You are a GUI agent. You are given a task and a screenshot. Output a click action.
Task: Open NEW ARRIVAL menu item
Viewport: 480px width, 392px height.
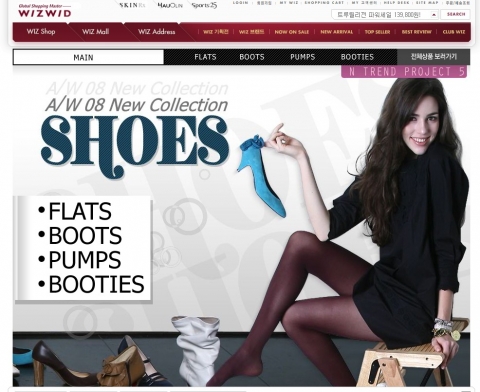tap(336, 32)
